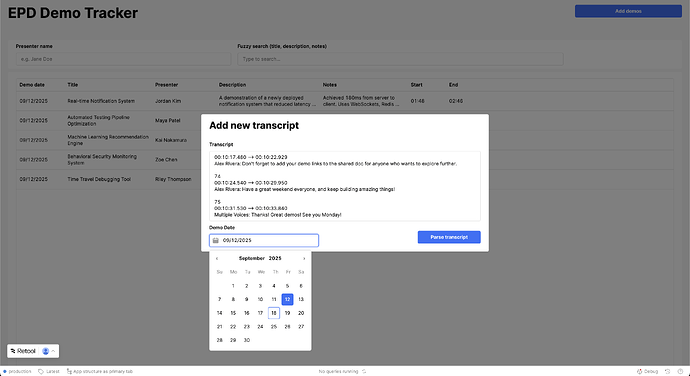The width and height of the screenshot is (690, 376).
Task: Choose September 30 in calendar
Action: pos(246,340)
